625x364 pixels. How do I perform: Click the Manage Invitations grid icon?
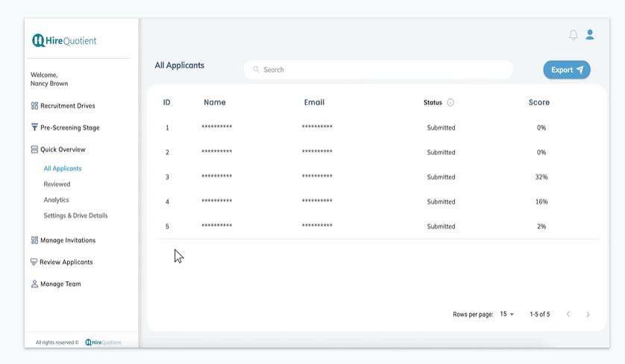(34, 240)
